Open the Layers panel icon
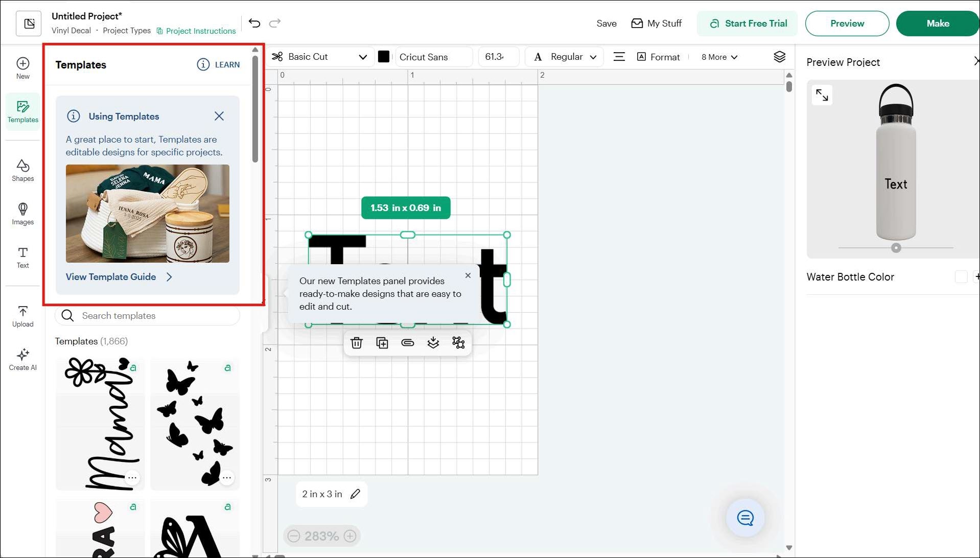980x558 pixels. 779,57
